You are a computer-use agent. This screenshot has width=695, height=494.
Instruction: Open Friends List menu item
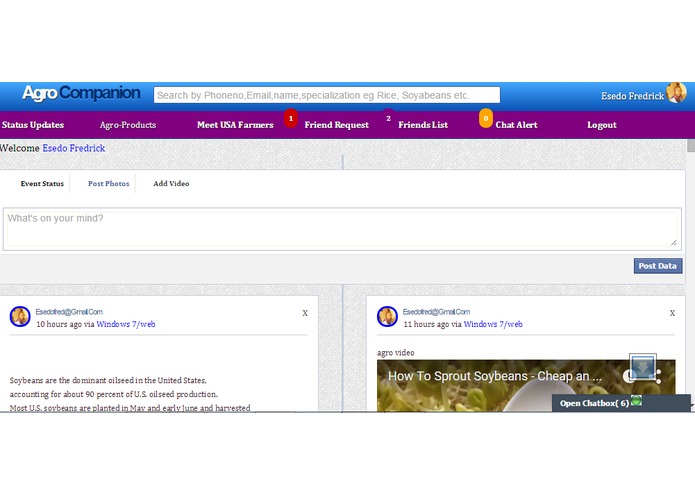(423, 125)
